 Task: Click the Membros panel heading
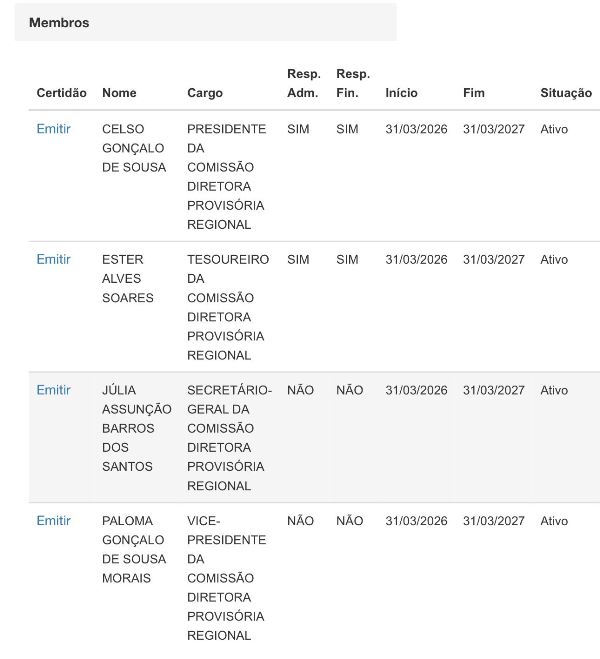coord(59,23)
